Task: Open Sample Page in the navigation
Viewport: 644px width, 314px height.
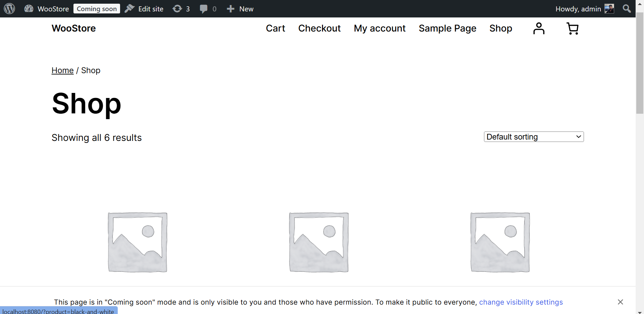Action: (x=447, y=29)
